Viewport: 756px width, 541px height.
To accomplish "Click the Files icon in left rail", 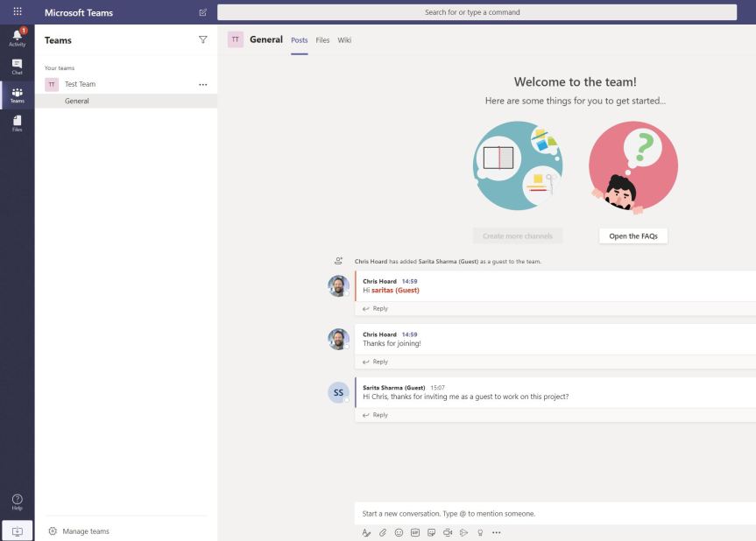I will (17, 123).
